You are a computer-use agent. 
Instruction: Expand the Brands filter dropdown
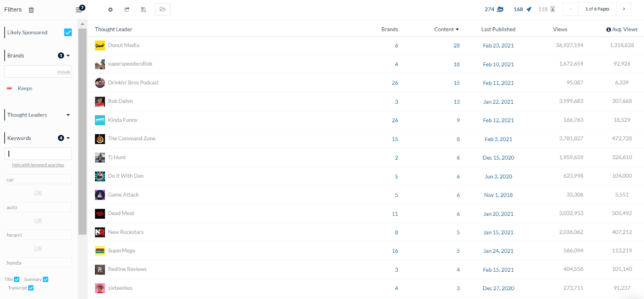point(68,55)
